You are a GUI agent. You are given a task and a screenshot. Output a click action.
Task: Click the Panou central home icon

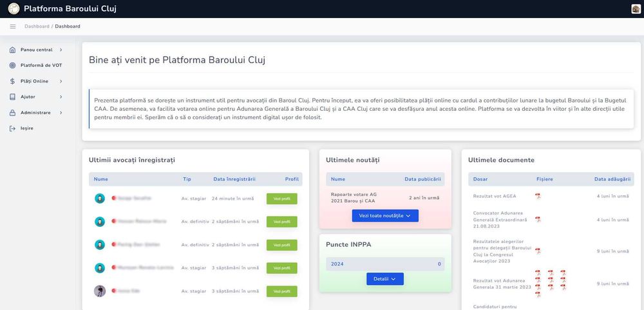tap(13, 50)
